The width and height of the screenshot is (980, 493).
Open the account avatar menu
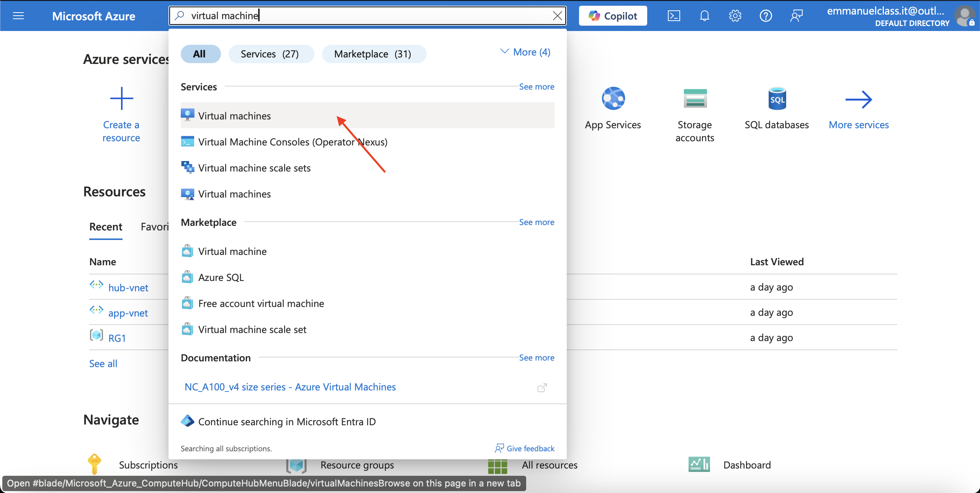click(966, 16)
